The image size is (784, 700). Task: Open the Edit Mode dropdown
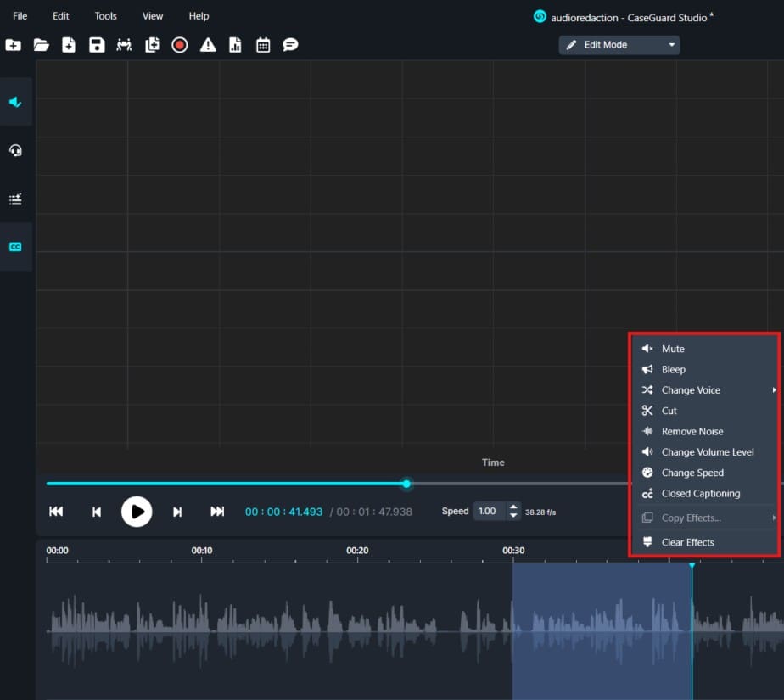(619, 45)
